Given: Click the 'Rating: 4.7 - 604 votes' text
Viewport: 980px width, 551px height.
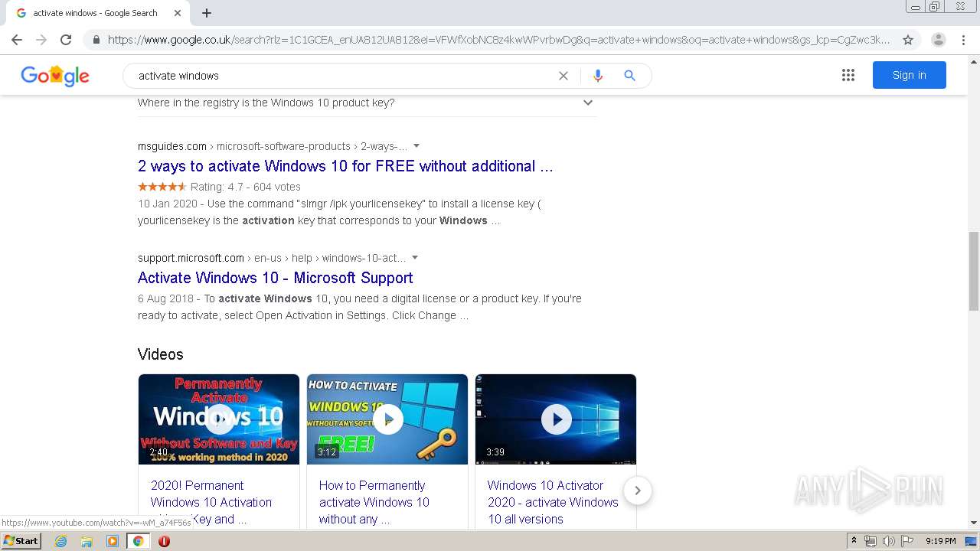Looking at the screenshot, I should pyautogui.click(x=246, y=187).
